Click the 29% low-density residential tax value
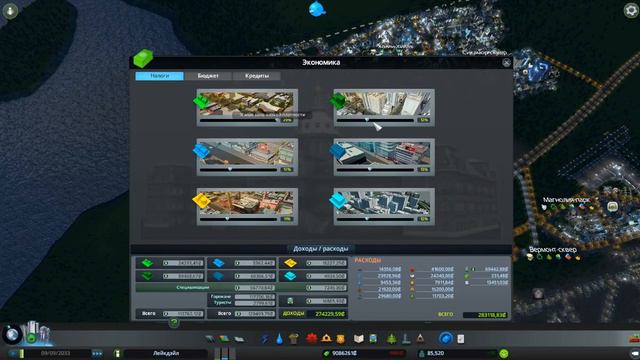640x360 pixels. coord(287,120)
